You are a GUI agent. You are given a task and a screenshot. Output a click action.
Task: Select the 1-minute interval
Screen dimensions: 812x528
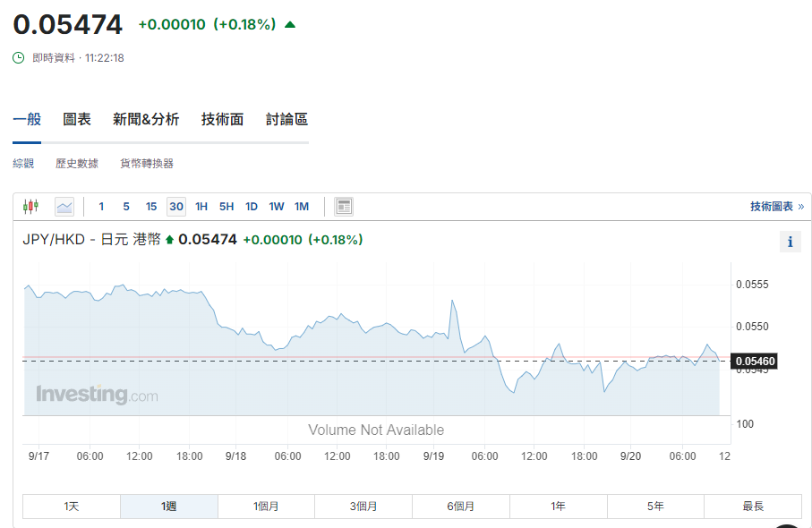101,207
